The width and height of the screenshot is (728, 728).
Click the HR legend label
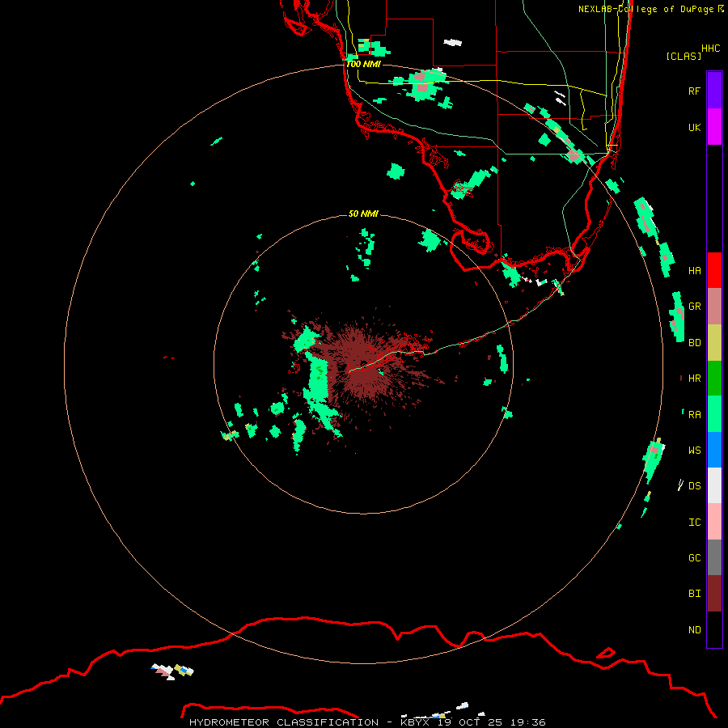click(x=694, y=379)
